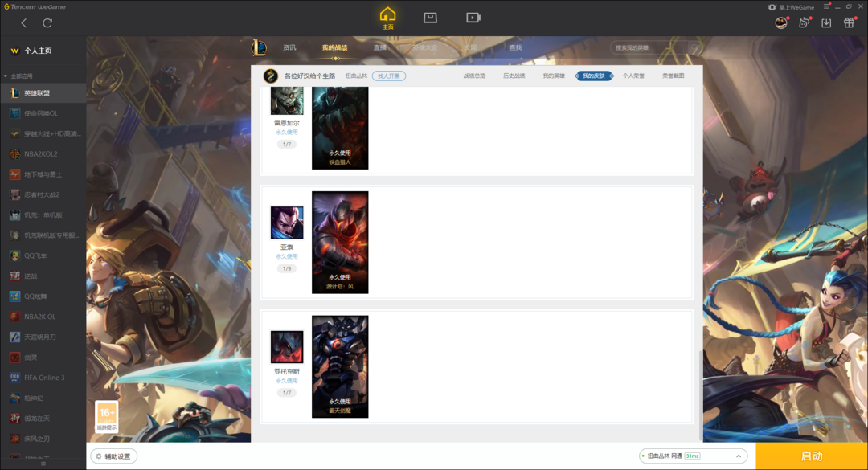The width and height of the screenshot is (868, 470).
Task: Switch to the 我的战绩 tab
Action: (x=334, y=47)
